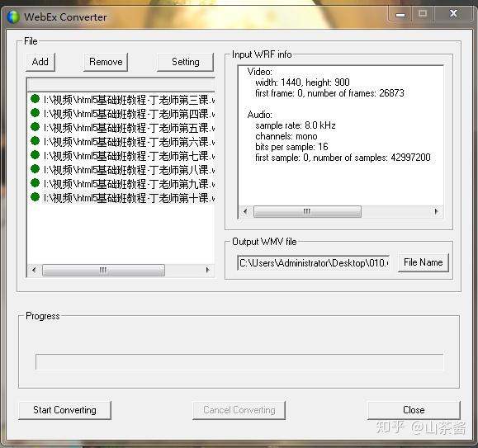Select the 第八课 file row
The image size is (478, 448).
tap(121, 170)
